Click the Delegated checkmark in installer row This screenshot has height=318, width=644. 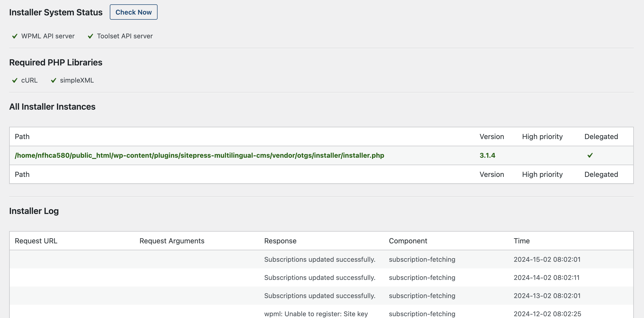tap(590, 155)
